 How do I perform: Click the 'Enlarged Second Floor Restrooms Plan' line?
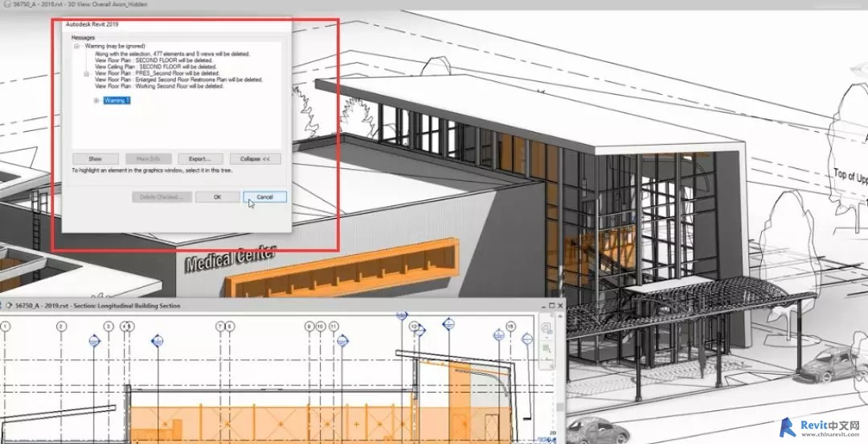[x=178, y=80]
